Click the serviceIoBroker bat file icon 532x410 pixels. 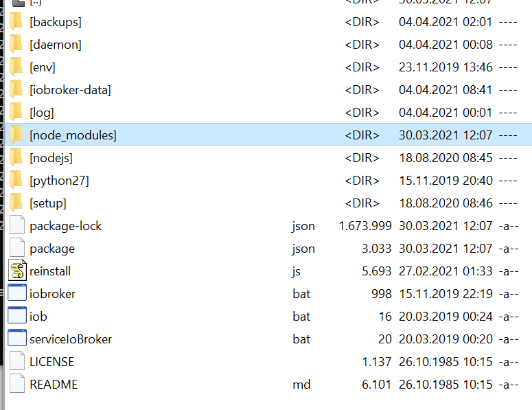coord(17,338)
